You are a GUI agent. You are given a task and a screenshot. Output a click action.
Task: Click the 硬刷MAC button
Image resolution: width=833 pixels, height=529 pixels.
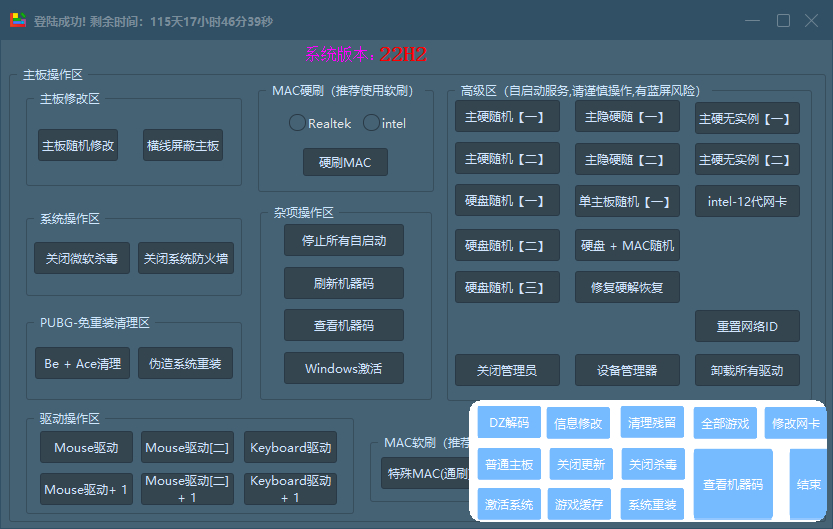click(x=345, y=162)
